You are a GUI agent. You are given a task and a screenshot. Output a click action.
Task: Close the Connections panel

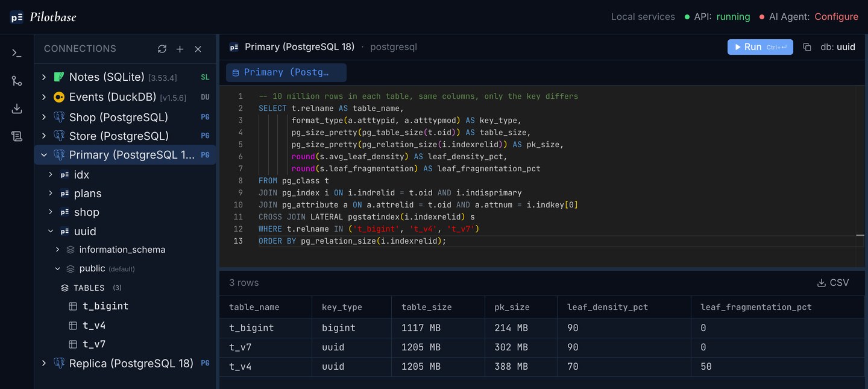[x=198, y=49]
